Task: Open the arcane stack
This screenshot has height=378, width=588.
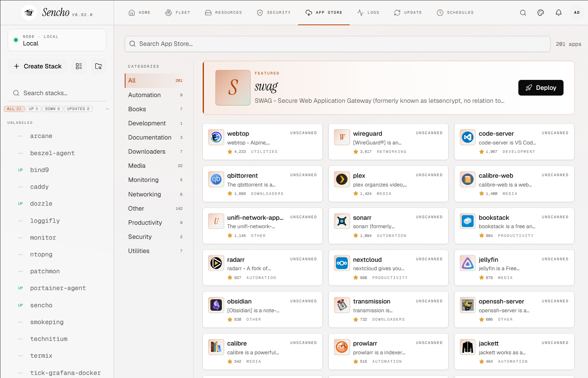Action: coord(57,136)
